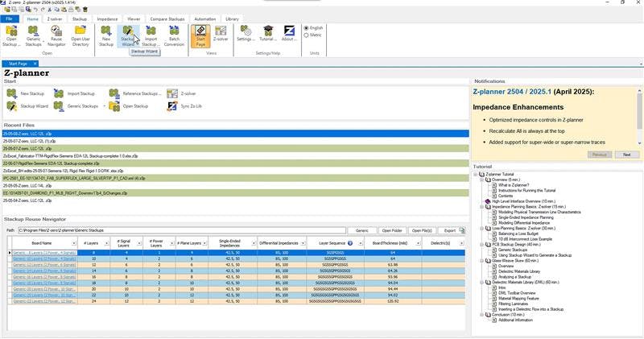Switch to the Compare Stackups tab

tap(167, 19)
